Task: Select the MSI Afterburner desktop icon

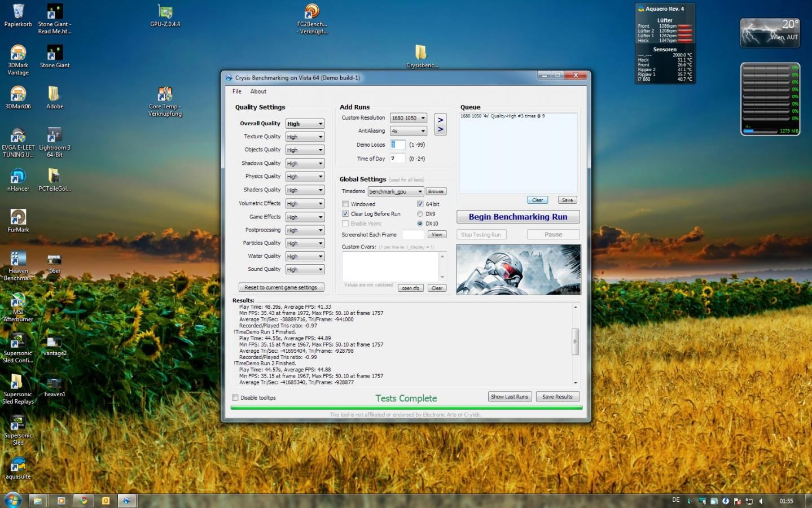Action: (x=18, y=307)
